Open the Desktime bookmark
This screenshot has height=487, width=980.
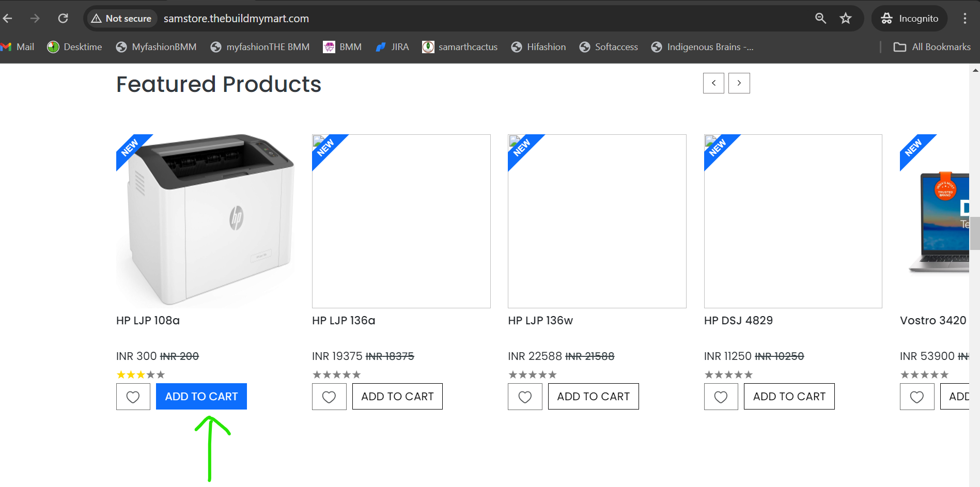[x=74, y=47]
